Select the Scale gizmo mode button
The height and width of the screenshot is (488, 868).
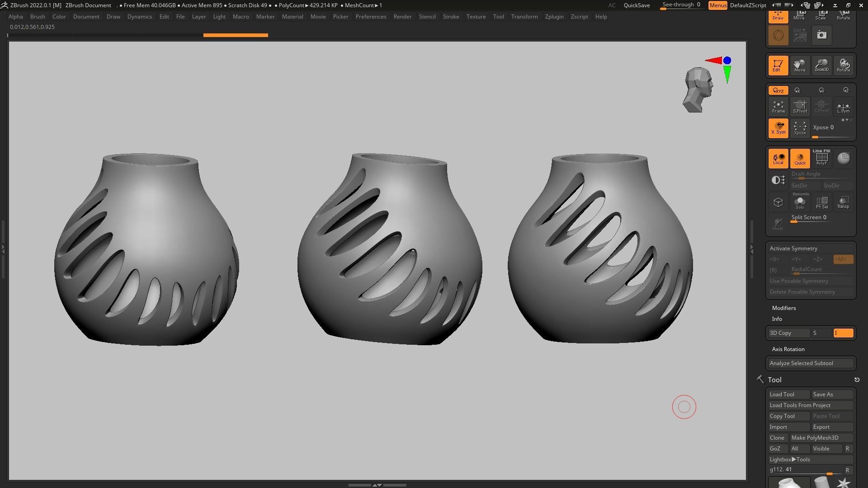(x=821, y=16)
